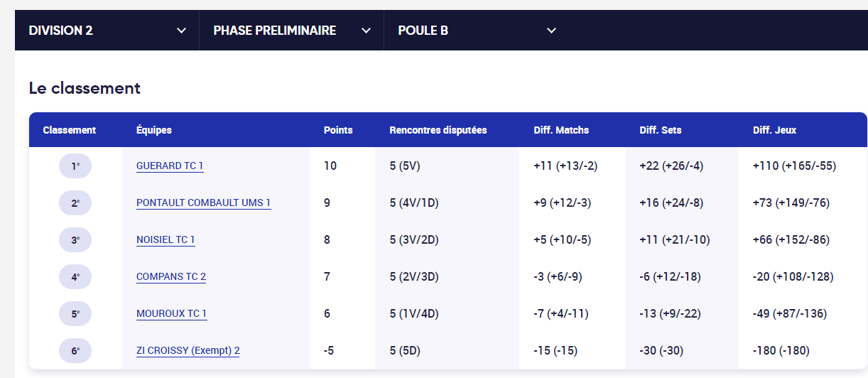Click the Diff. Jeux column header
Image resolution: width=868 pixels, height=378 pixels.
(x=774, y=130)
